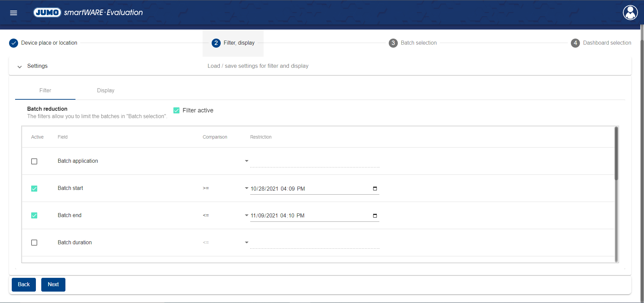Click the Next button
Image resolution: width=644 pixels, height=303 pixels.
(x=53, y=285)
